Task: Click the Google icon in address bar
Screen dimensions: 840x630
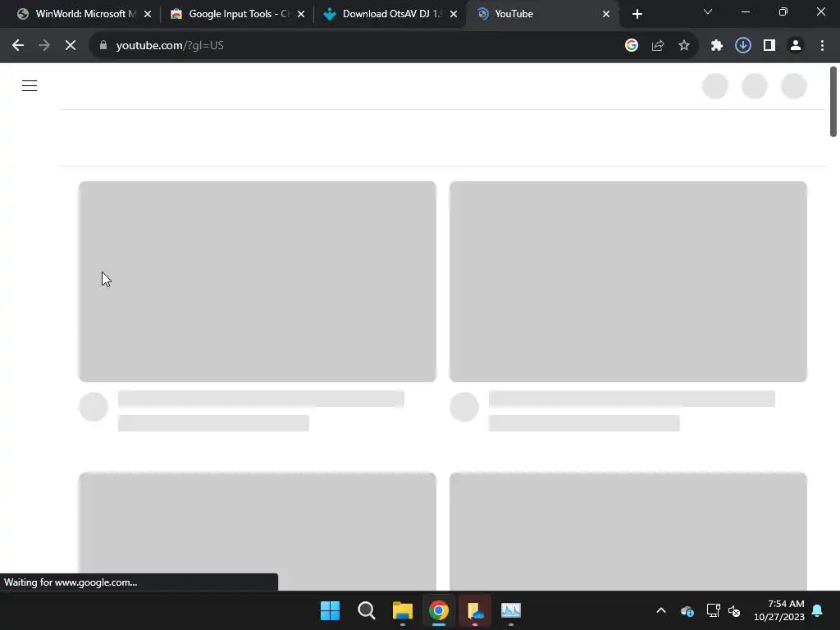Action: [x=632, y=46]
